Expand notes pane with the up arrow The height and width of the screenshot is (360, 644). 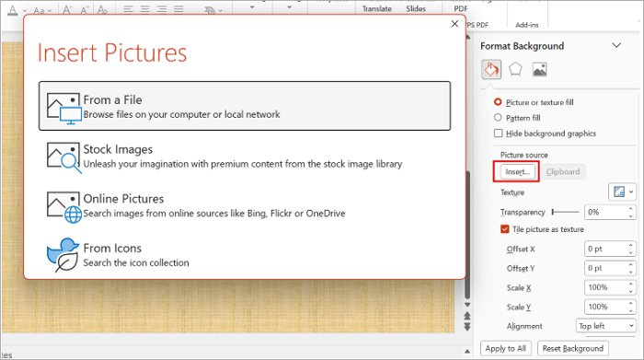[x=467, y=352]
